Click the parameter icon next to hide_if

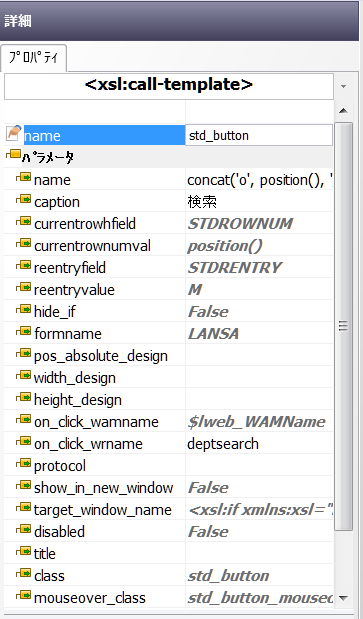point(23,310)
